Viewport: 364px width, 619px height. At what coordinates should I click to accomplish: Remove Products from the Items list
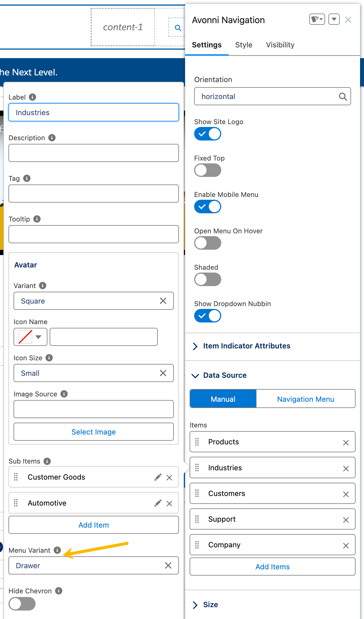click(346, 443)
